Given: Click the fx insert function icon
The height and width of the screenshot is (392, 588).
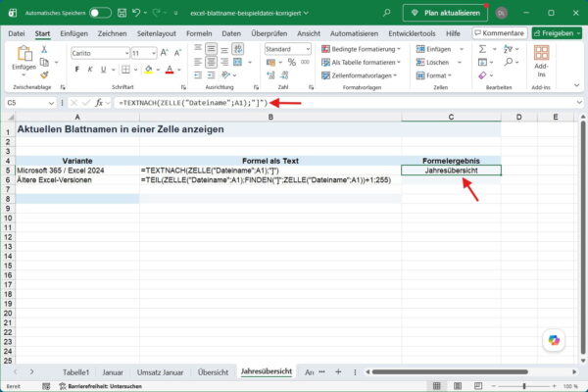Looking at the screenshot, I should point(99,103).
